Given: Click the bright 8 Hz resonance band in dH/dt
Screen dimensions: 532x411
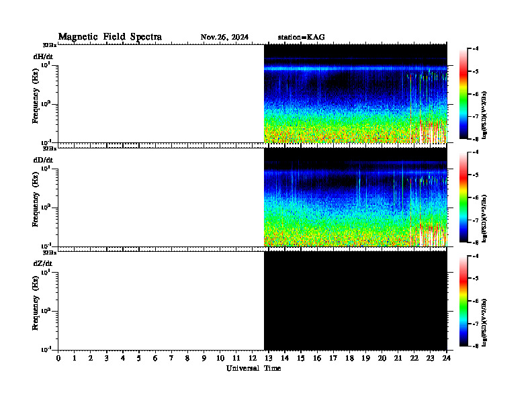Looking at the screenshot, I should (x=355, y=69).
